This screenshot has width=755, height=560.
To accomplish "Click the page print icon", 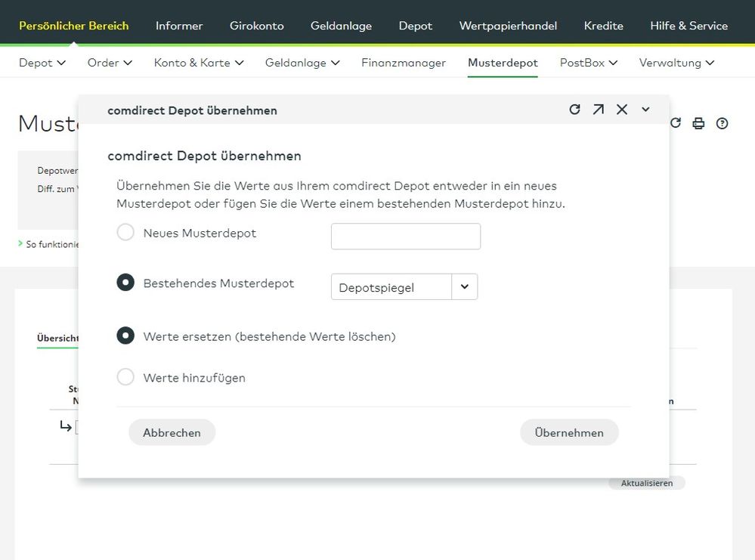I will [698, 123].
